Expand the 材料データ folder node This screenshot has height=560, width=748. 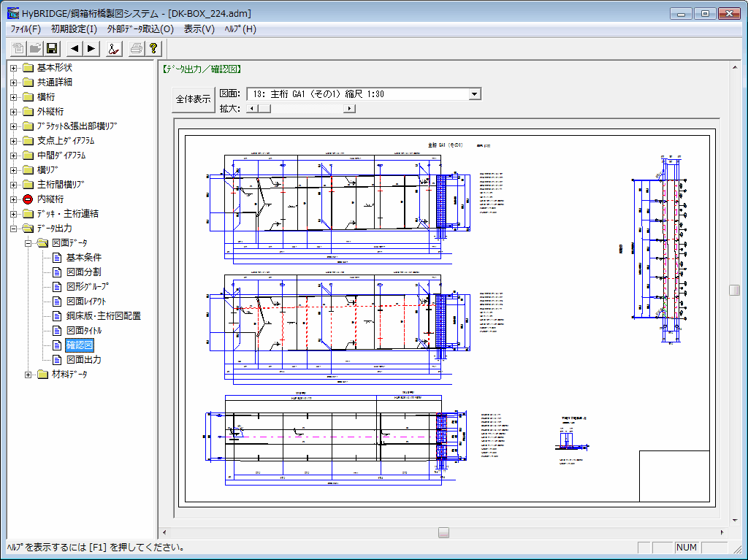coord(28,375)
